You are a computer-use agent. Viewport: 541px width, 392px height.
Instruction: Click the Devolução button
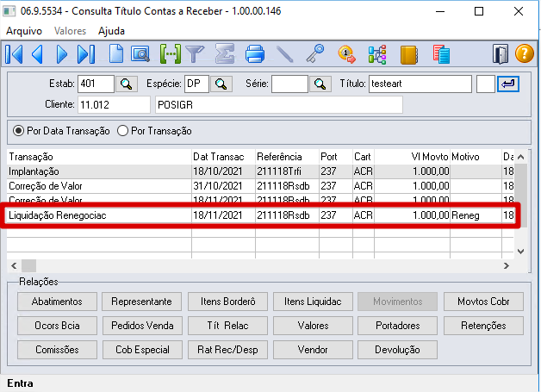point(397,350)
